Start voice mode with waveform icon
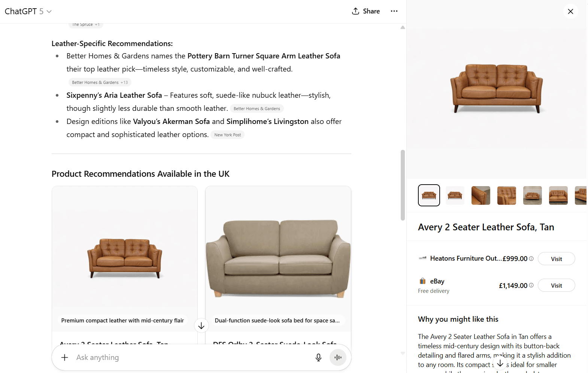This screenshot has height=373, width=588. coord(338,358)
